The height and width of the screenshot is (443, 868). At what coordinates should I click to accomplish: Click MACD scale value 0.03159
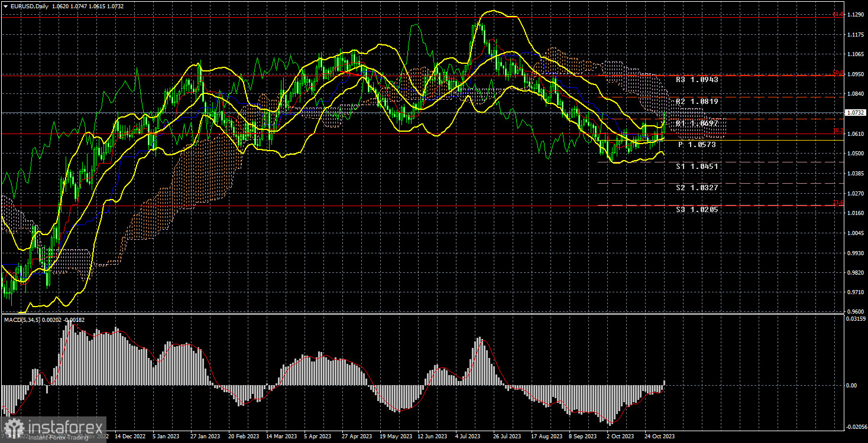pyautogui.click(x=855, y=319)
